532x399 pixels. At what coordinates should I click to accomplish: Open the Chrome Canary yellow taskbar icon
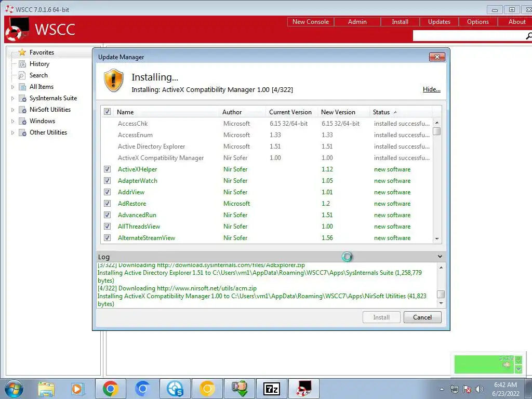[207, 389]
